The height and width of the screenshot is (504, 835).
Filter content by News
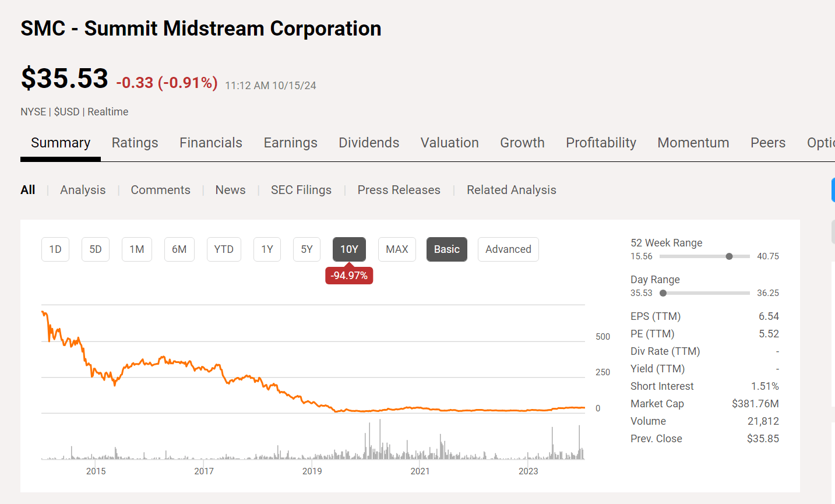click(230, 189)
